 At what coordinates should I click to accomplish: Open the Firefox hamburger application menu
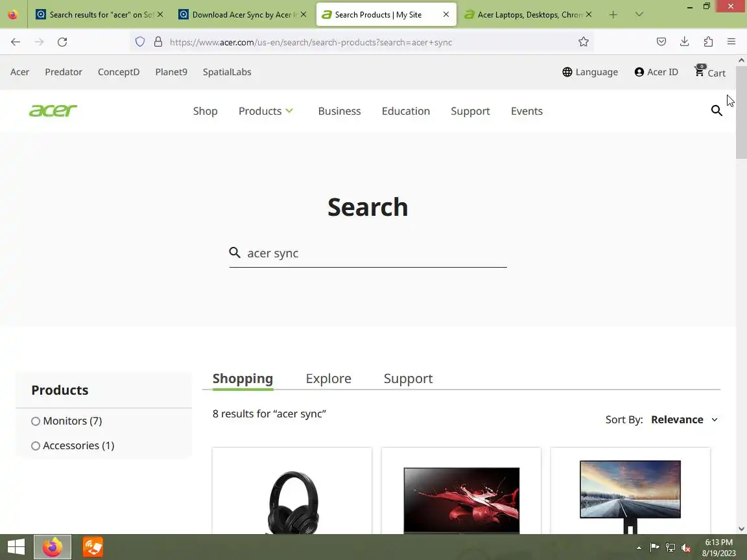(x=731, y=42)
